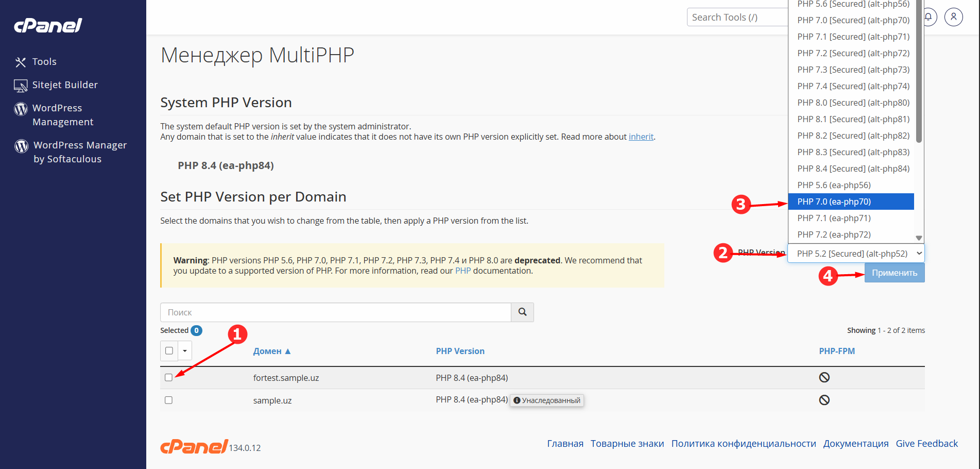Open the notifications bell icon

(x=929, y=17)
